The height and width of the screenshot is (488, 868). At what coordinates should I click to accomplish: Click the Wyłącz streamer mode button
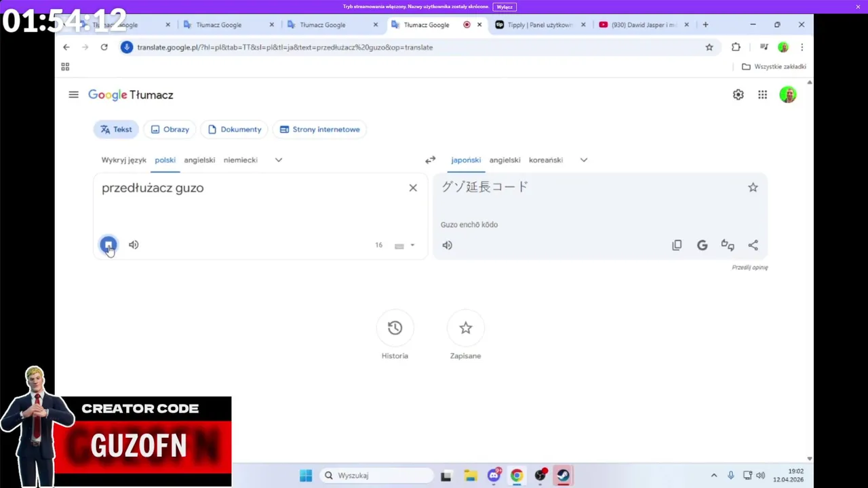pos(505,7)
